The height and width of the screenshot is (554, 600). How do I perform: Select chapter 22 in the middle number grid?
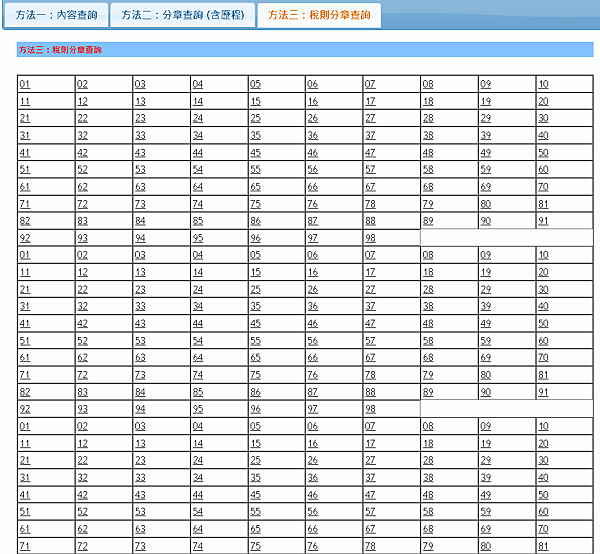pos(82,289)
